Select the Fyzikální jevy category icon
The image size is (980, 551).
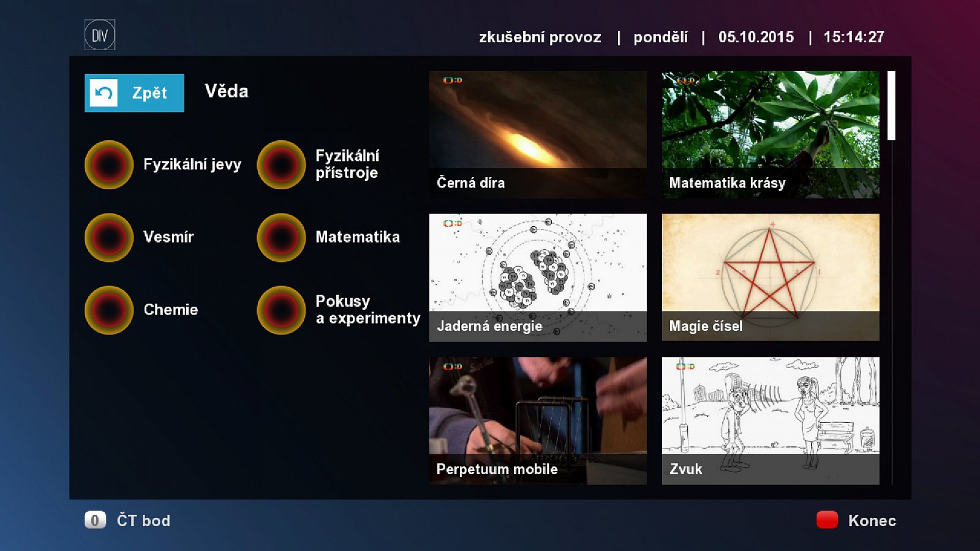click(108, 164)
